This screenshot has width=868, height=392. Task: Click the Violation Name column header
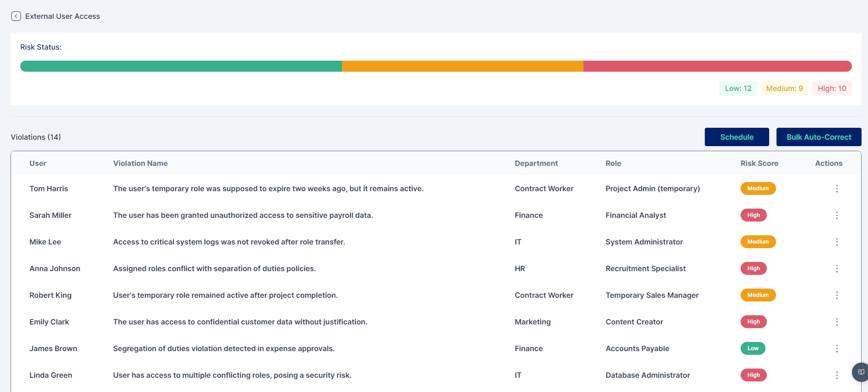(x=140, y=163)
